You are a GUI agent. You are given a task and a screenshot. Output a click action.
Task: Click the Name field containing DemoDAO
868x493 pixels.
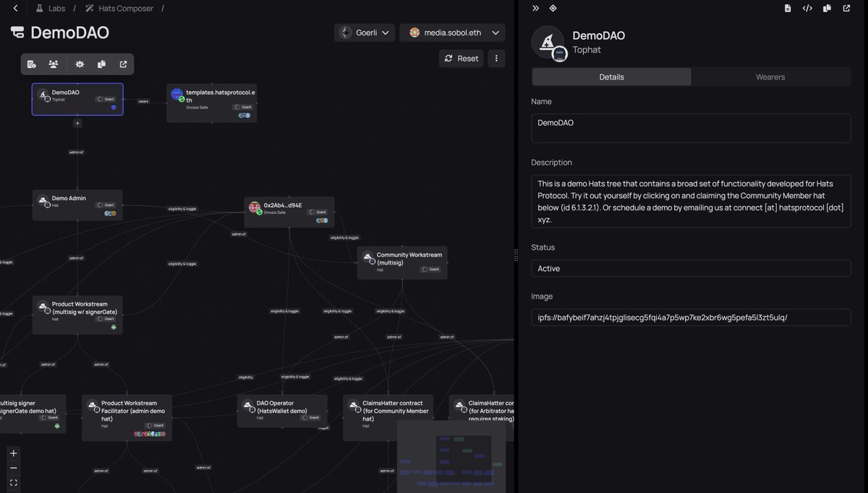point(691,128)
